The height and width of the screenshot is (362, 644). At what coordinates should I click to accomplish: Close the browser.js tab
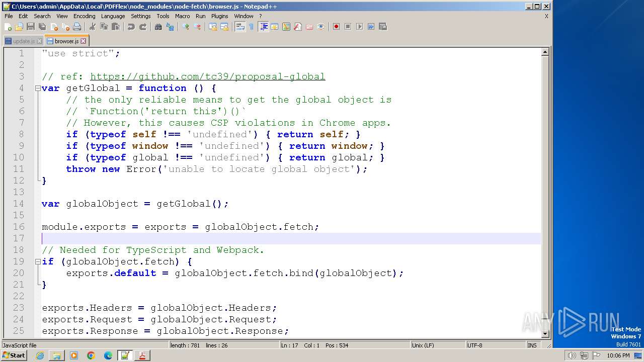tap(84, 41)
